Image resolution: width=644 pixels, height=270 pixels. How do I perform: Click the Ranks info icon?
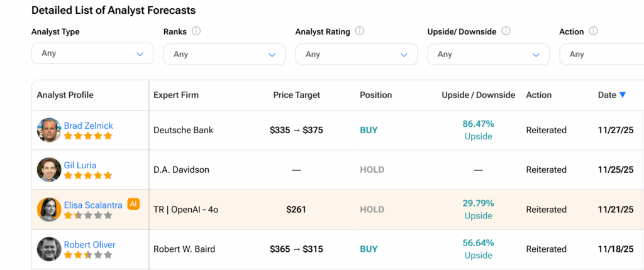[196, 31]
